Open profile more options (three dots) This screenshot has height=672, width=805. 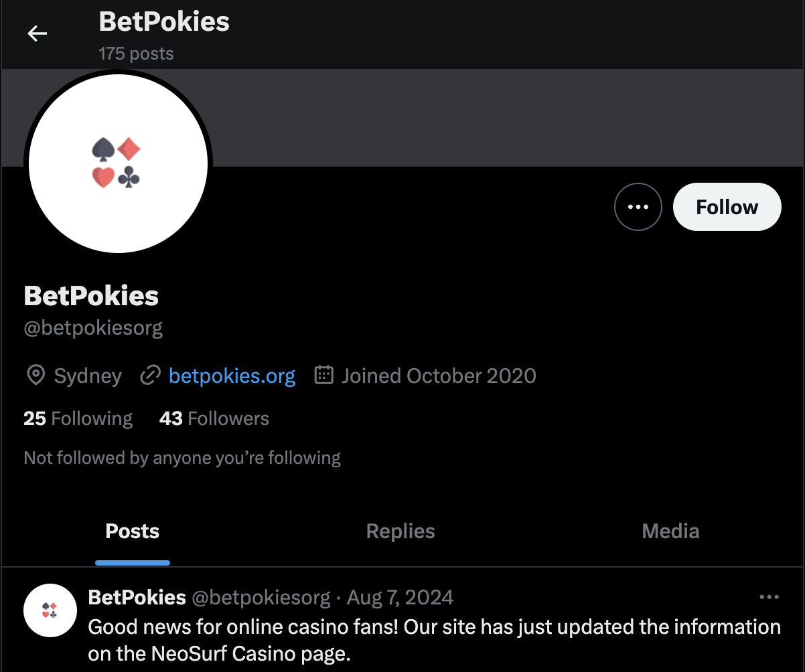(638, 207)
